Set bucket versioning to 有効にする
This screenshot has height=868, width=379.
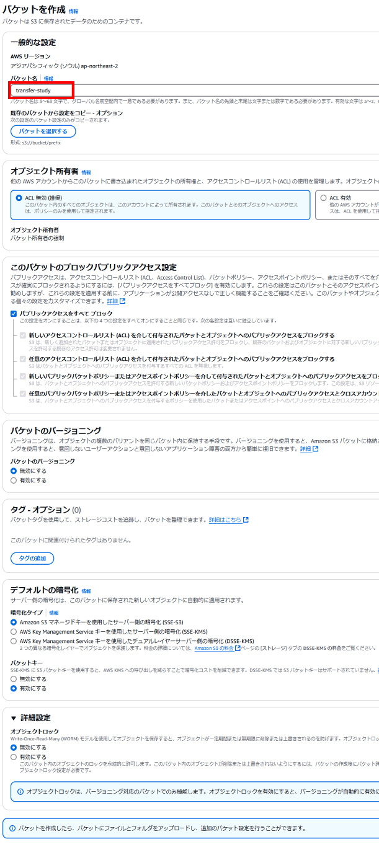coord(14,480)
